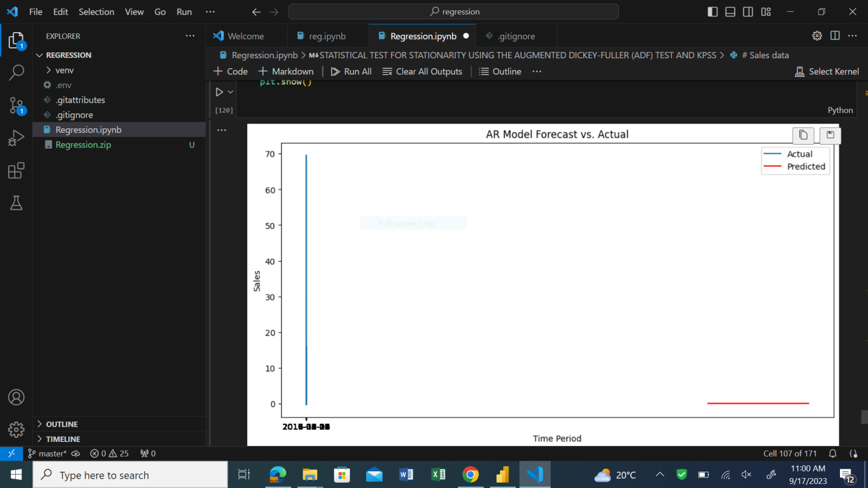Open cell execution options dropdown
This screenshot has height=488, width=868.
tap(229, 92)
